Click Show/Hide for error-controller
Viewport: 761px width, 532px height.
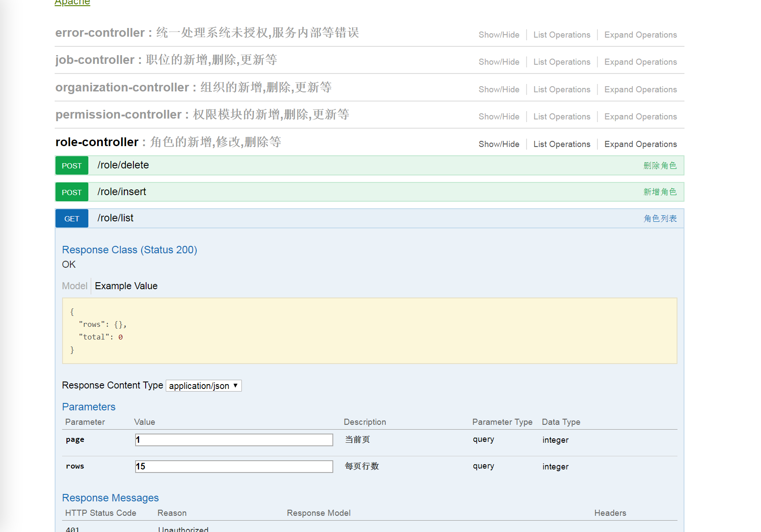click(x=499, y=35)
